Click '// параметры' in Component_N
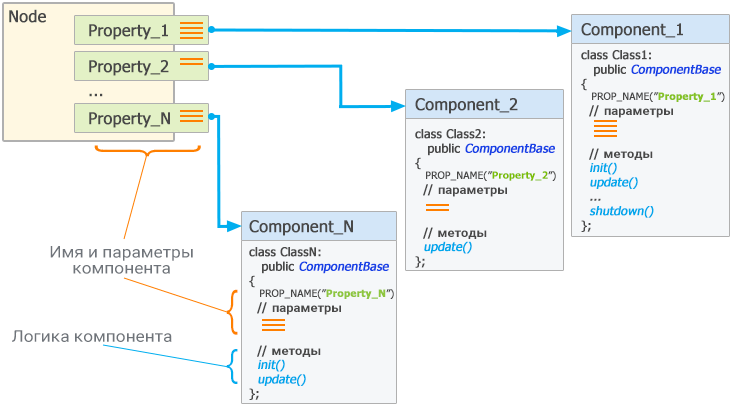The height and width of the screenshot is (406, 734). click(x=299, y=308)
